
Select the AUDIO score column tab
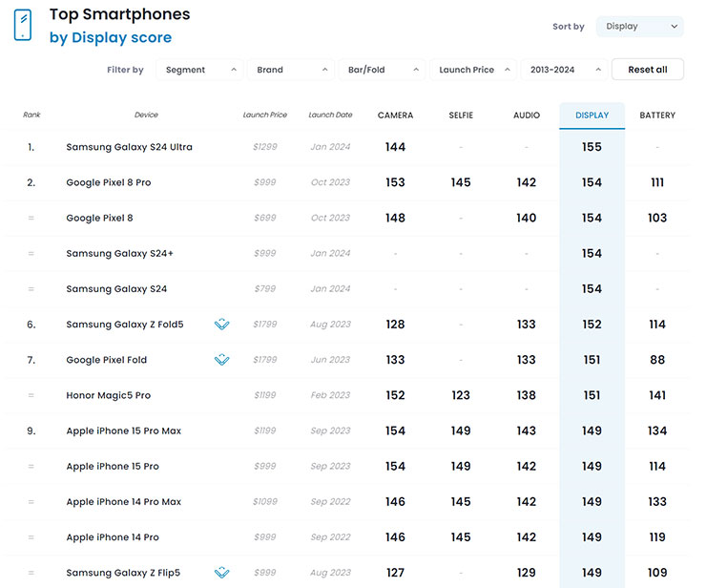point(527,115)
